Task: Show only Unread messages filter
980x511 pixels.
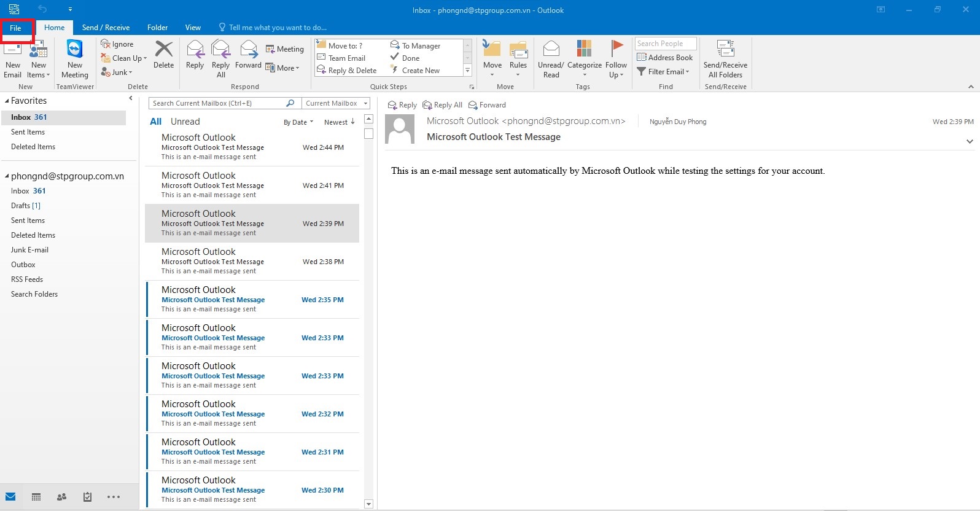Action: click(x=185, y=122)
